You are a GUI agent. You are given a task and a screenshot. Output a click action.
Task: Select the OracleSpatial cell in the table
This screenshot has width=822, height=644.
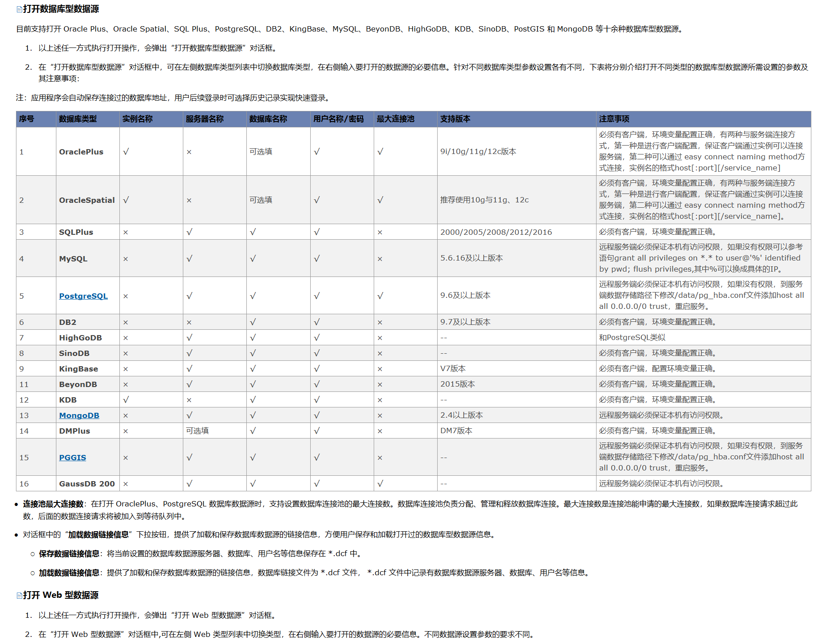click(x=88, y=200)
